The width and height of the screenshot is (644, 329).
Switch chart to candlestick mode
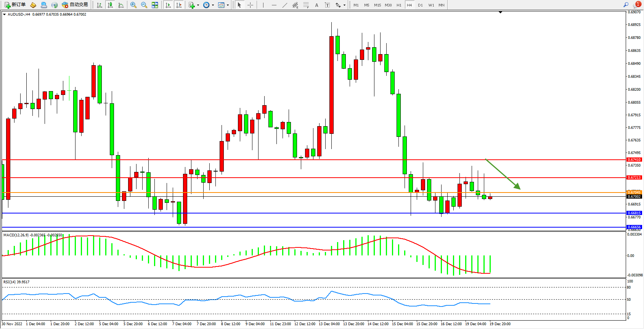coord(110,5)
